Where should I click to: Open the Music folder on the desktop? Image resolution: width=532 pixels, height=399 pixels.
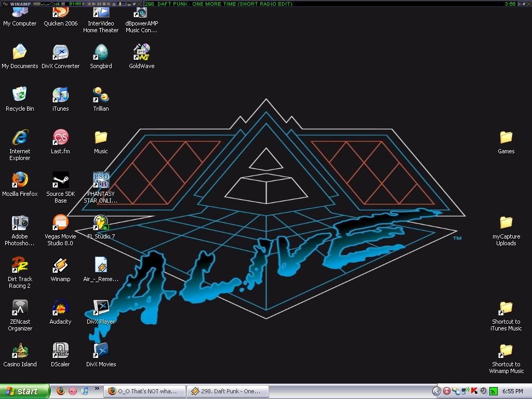pyautogui.click(x=101, y=141)
